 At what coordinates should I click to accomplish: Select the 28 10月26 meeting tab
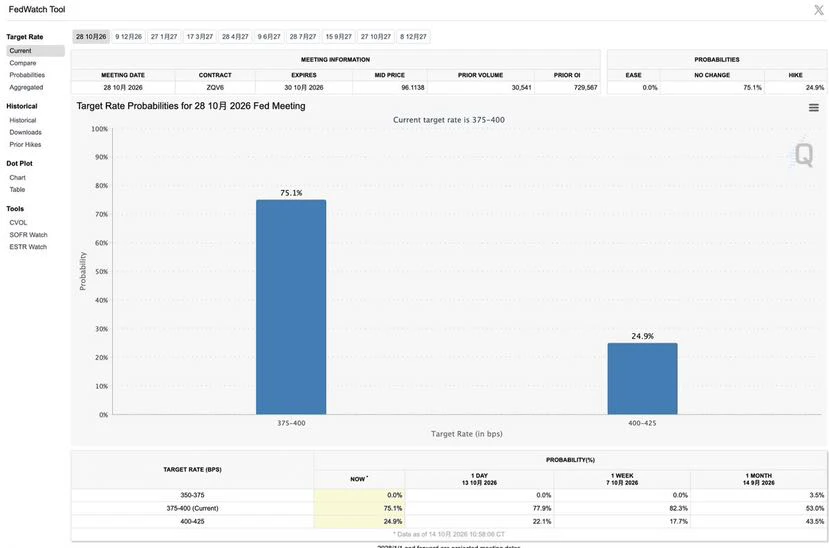coord(91,36)
